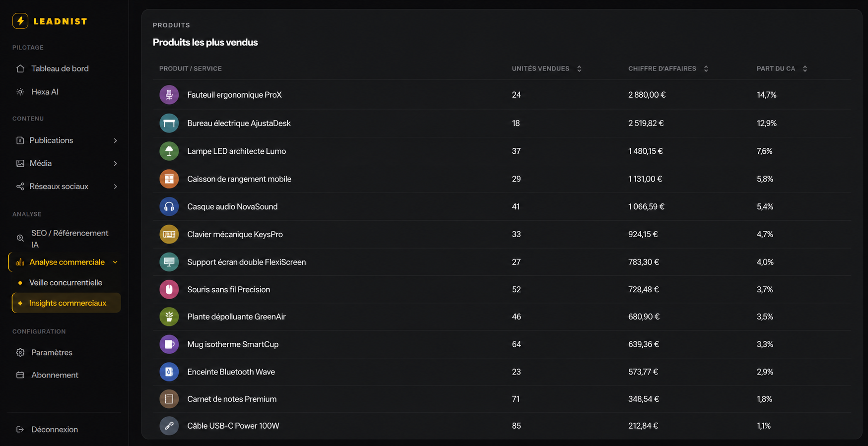
Task: Expand the Média submenu chevron
Action: (x=115, y=163)
